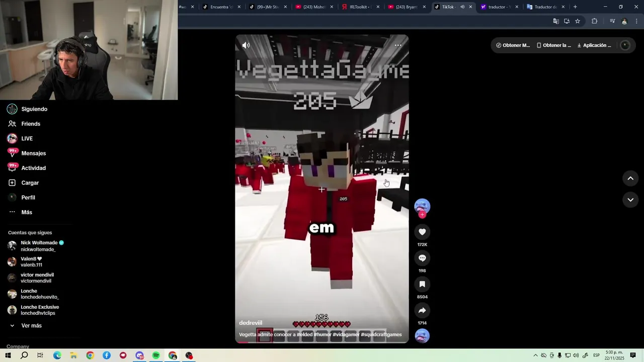Go to next video with down arrow

click(630, 200)
